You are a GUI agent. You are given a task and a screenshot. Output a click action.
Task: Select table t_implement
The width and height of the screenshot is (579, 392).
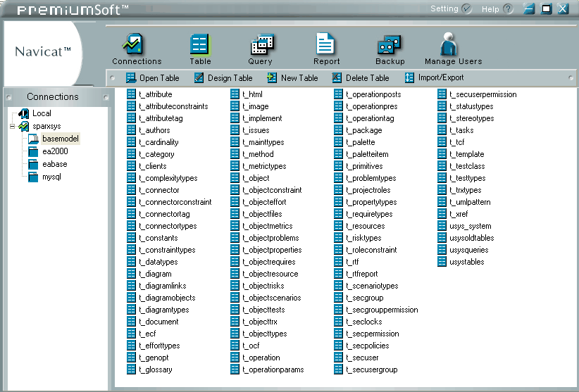(x=262, y=118)
